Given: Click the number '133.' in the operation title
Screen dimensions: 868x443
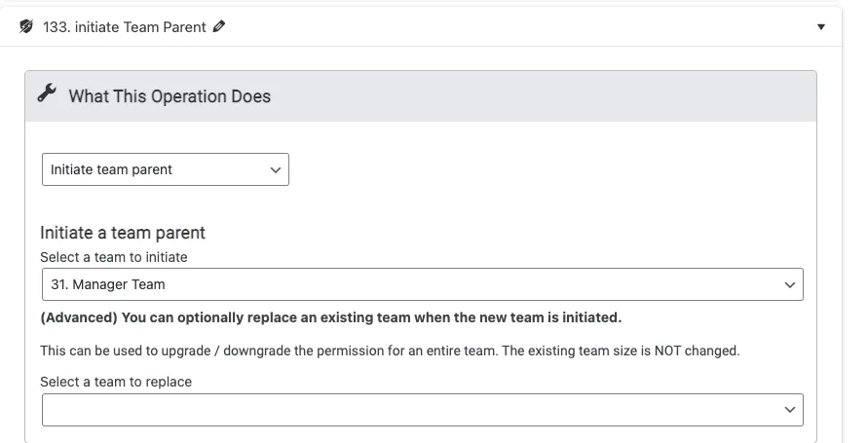Looking at the screenshot, I should (57, 27).
